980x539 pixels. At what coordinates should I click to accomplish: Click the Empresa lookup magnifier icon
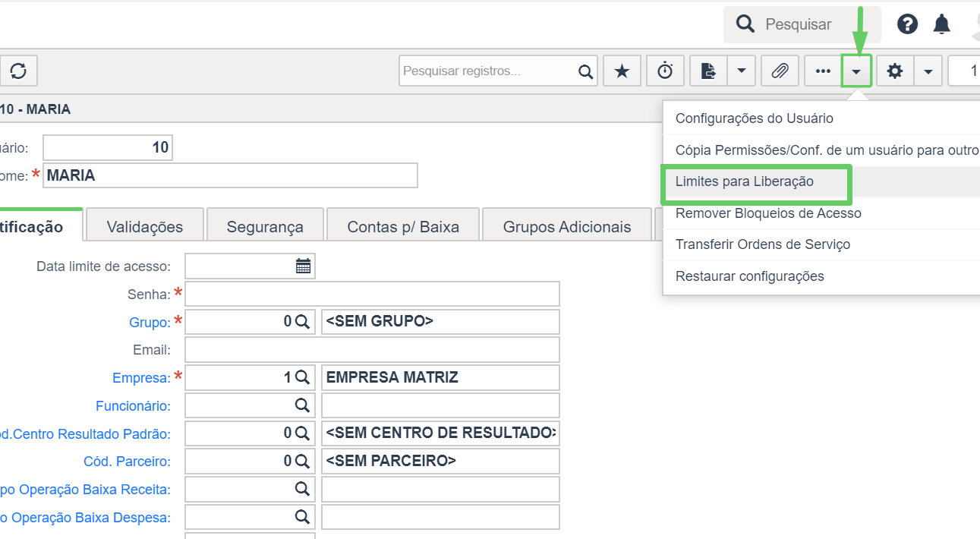[x=302, y=377]
